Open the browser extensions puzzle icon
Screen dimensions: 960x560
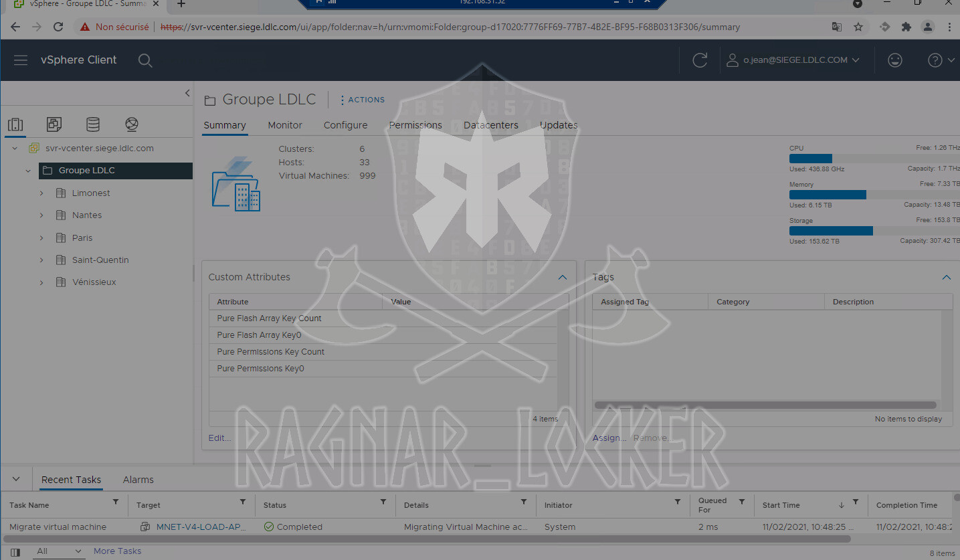(906, 27)
